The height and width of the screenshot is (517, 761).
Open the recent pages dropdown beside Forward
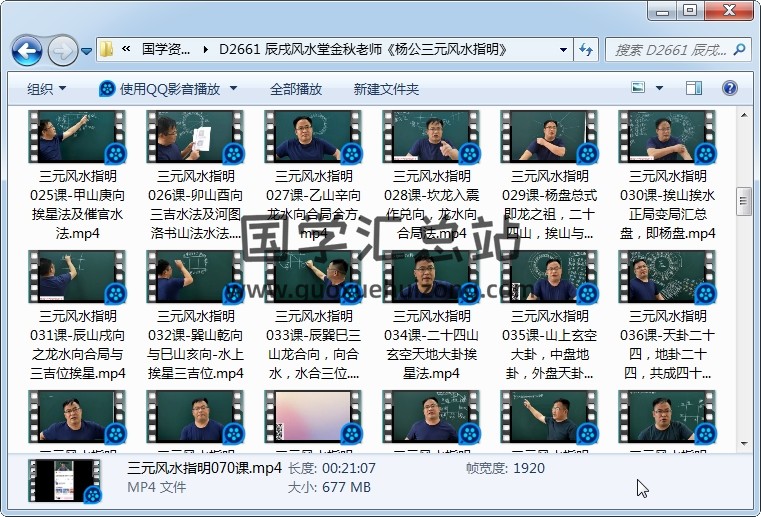click(86, 50)
